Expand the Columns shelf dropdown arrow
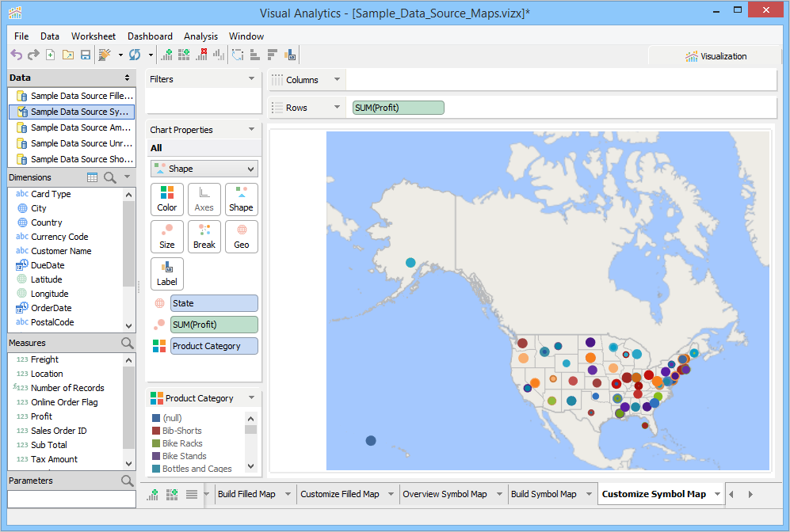 (x=337, y=80)
